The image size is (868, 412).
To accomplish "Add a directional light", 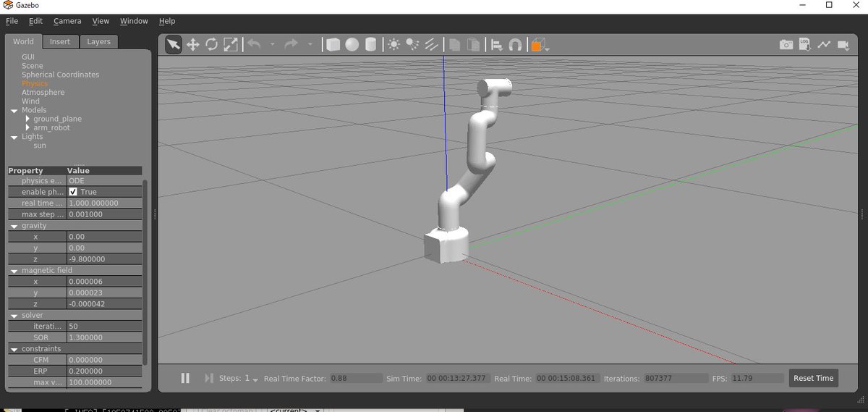I will click(431, 45).
